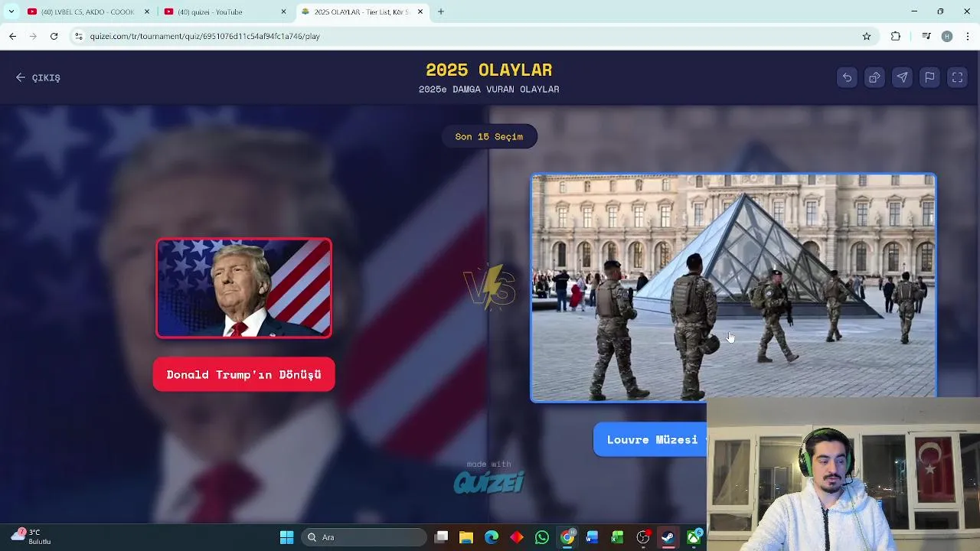This screenshot has height=551, width=980.
Task: Open File Explorer from taskbar
Action: pyautogui.click(x=466, y=537)
